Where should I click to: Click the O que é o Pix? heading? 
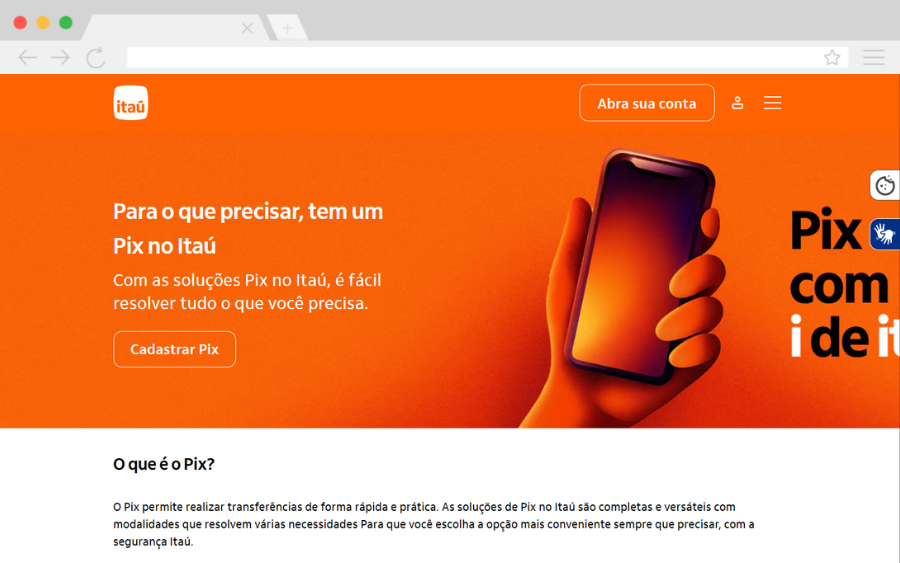[164, 464]
